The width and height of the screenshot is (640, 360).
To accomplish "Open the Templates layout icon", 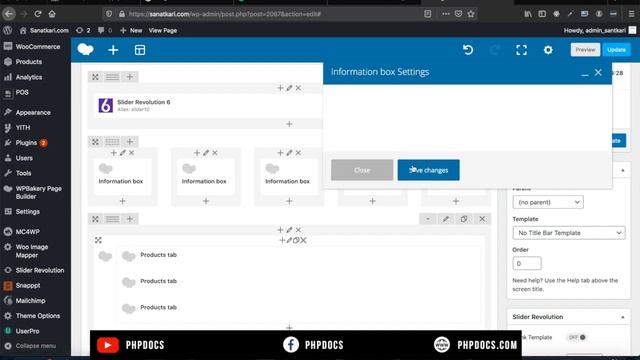I will 140,50.
